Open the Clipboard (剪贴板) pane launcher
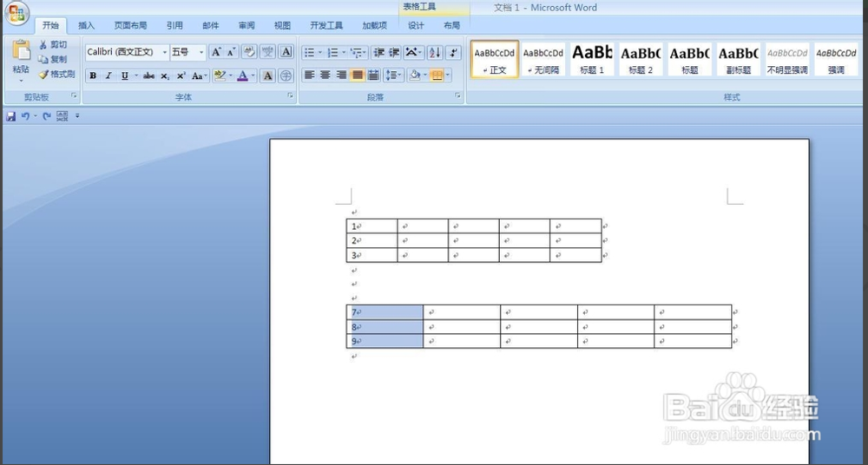Image resolution: width=868 pixels, height=465 pixels. pos(74,95)
